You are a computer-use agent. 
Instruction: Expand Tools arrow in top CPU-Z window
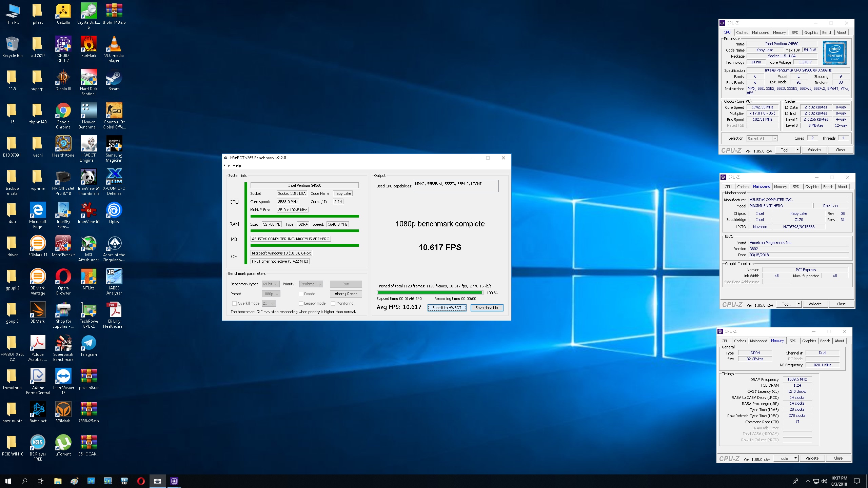pyautogui.click(x=797, y=149)
